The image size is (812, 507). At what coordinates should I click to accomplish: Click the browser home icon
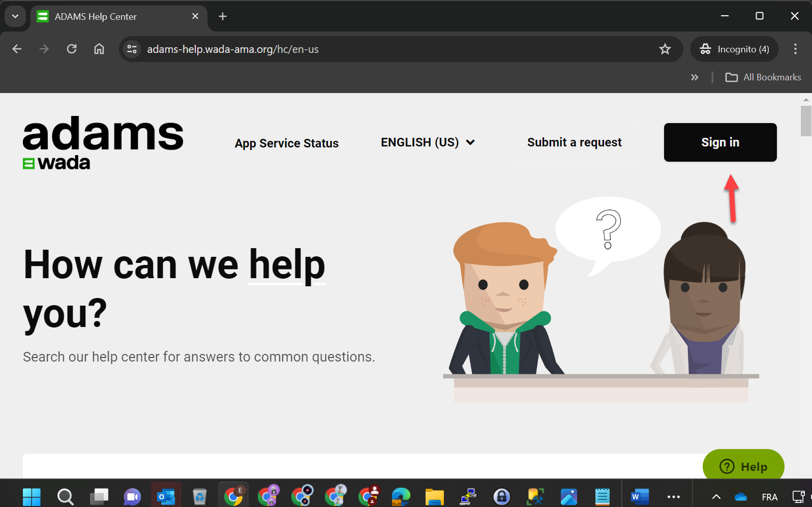coord(99,49)
